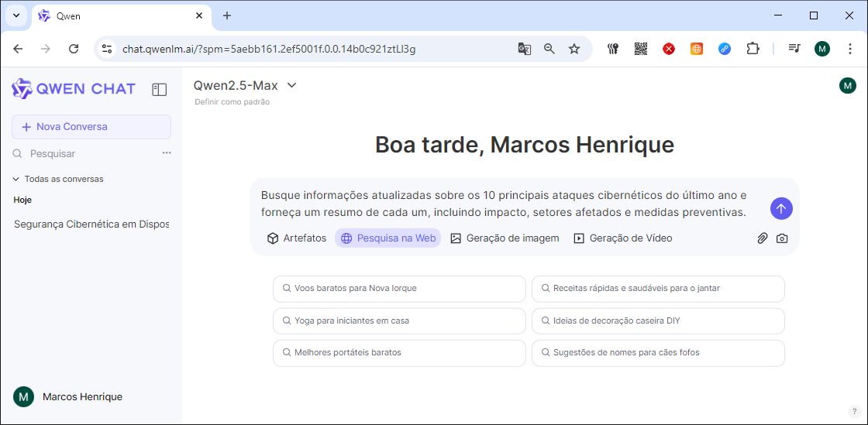Open the Chrome profile avatar M
Image resolution: width=868 pixels, height=425 pixels.
(822, 49)
